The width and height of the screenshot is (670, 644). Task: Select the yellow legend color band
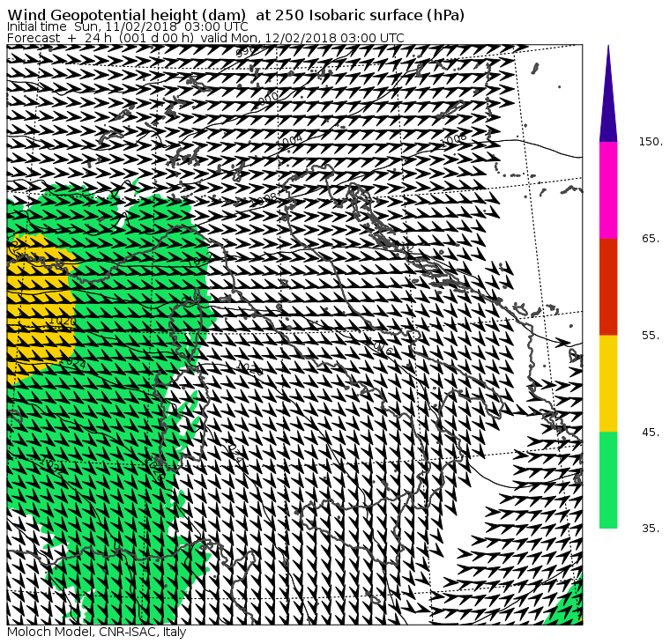click(x=608, y=383)
